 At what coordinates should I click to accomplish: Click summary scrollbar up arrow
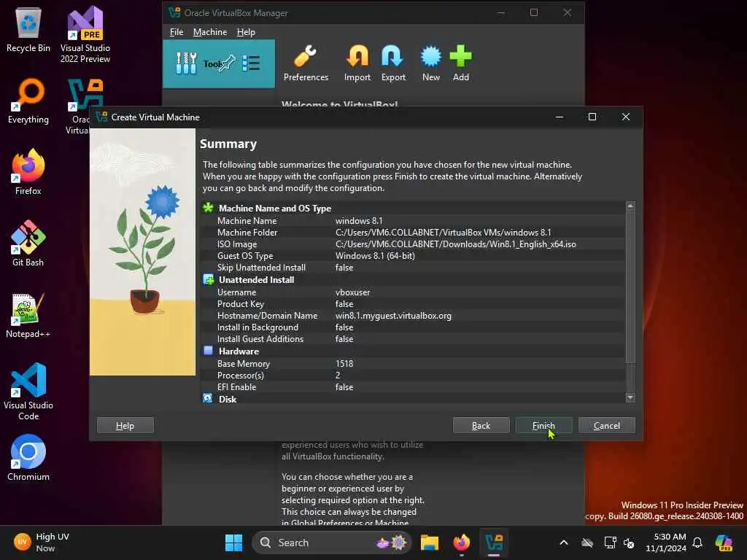[630, 206]
